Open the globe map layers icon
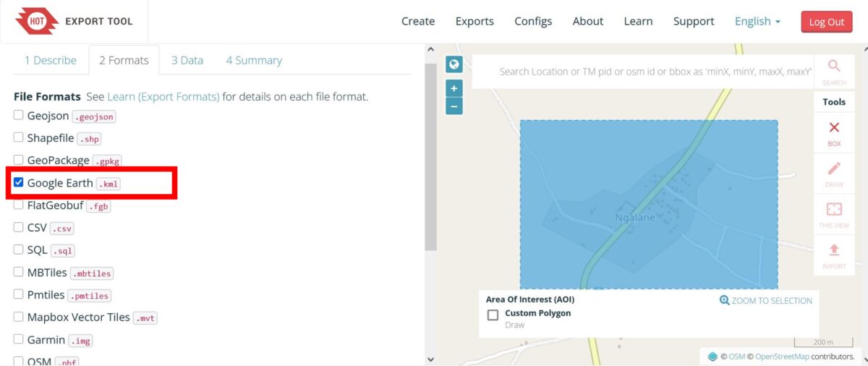The image size is (868, 366). point(454,64)
